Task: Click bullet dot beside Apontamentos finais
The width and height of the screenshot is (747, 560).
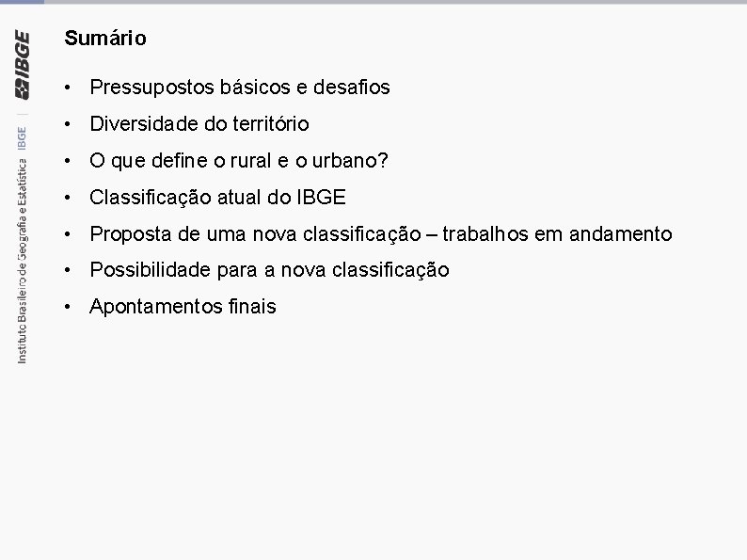Action: coord(68,307)
